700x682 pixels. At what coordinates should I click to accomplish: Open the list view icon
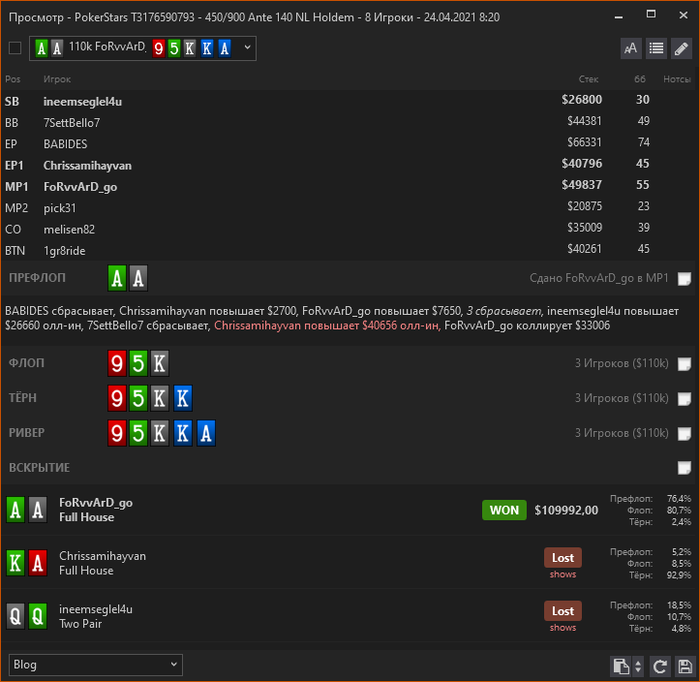656,48
